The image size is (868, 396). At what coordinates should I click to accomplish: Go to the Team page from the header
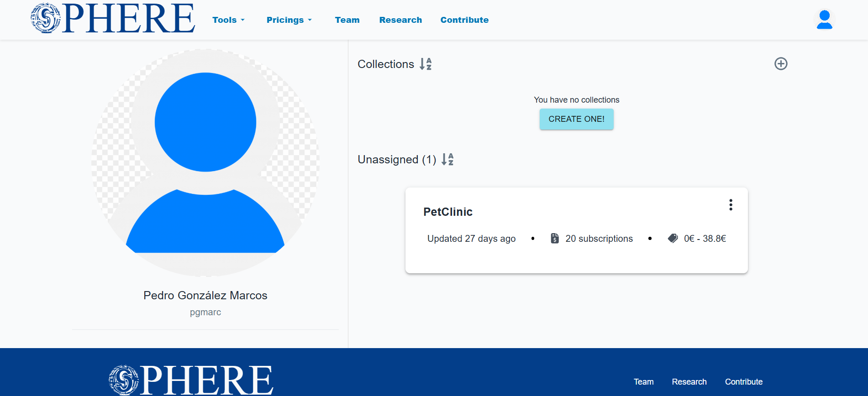(x=347, y=20)
